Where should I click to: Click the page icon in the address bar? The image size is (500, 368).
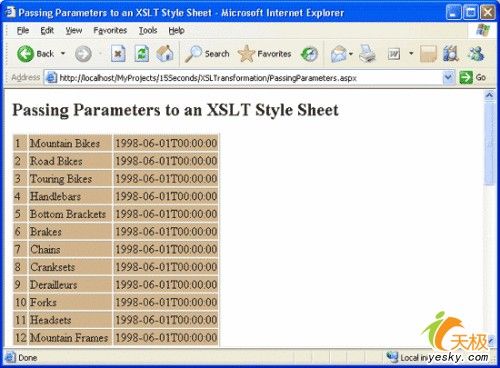tap(50, 78)
